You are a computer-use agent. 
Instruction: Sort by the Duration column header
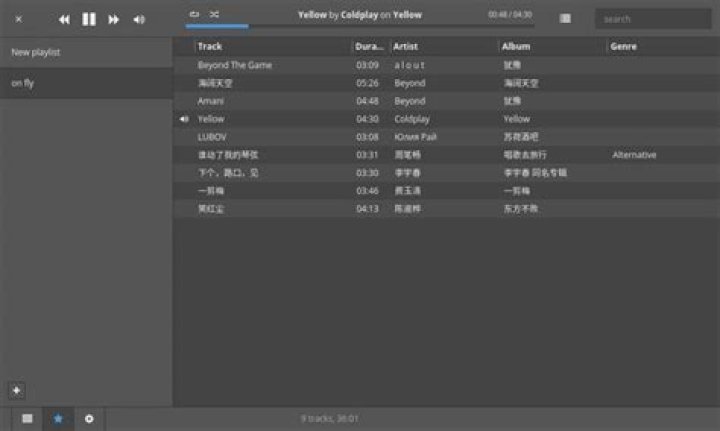click(371, 46)
